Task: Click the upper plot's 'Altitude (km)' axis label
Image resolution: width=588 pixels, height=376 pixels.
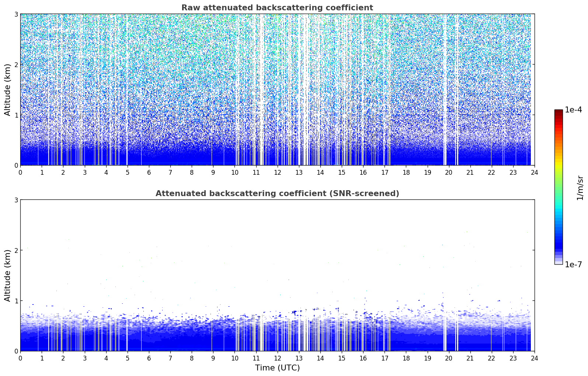Action: pos(8,90)
